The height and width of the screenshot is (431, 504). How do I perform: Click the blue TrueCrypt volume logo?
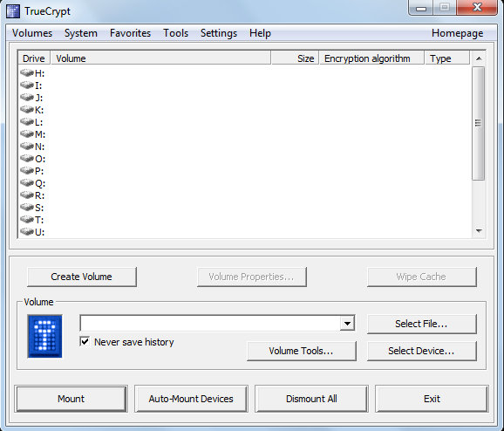pos(44,336)
